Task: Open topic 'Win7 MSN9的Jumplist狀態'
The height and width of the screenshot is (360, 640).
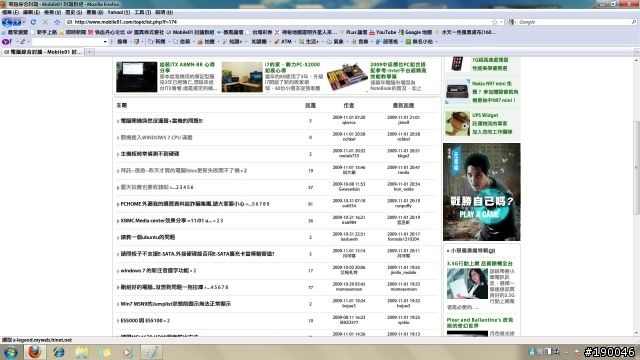Action: tap(176, 304)
